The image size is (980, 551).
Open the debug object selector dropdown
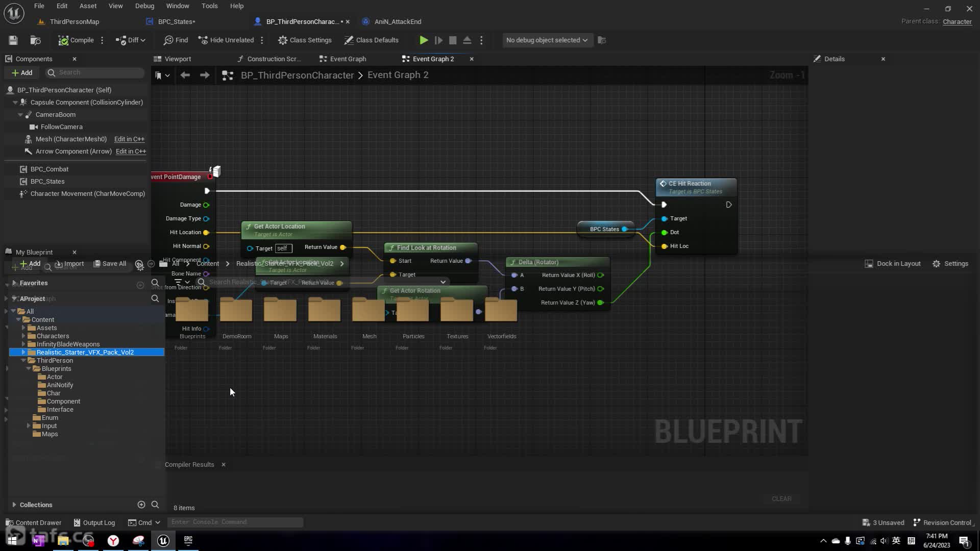coord(546,40)
